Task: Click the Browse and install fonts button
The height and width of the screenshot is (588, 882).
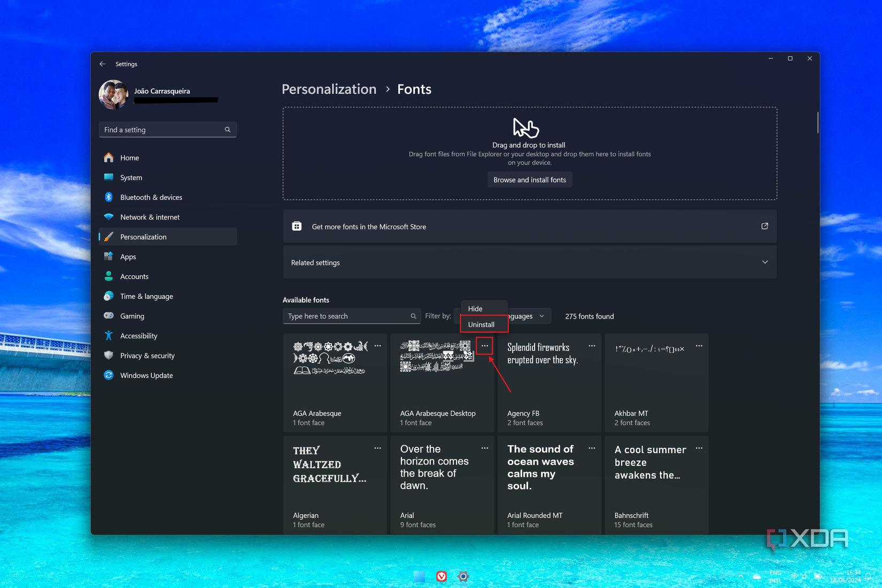Action: pos(529,179)
